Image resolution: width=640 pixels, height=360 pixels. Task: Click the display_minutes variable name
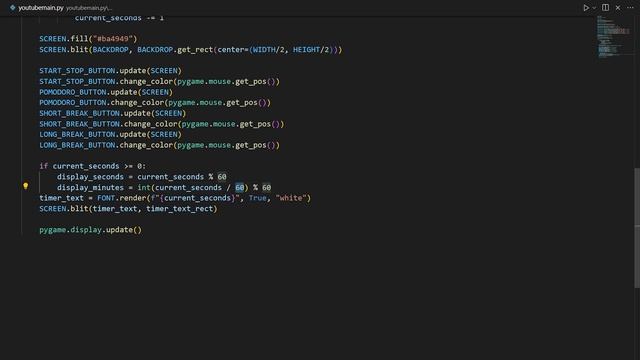pos(90,188)
